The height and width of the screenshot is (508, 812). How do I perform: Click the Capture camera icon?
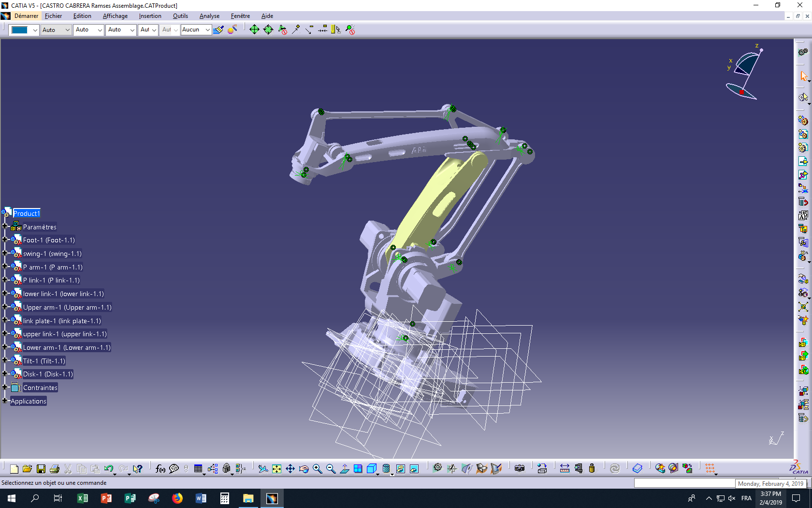point(520,468)
